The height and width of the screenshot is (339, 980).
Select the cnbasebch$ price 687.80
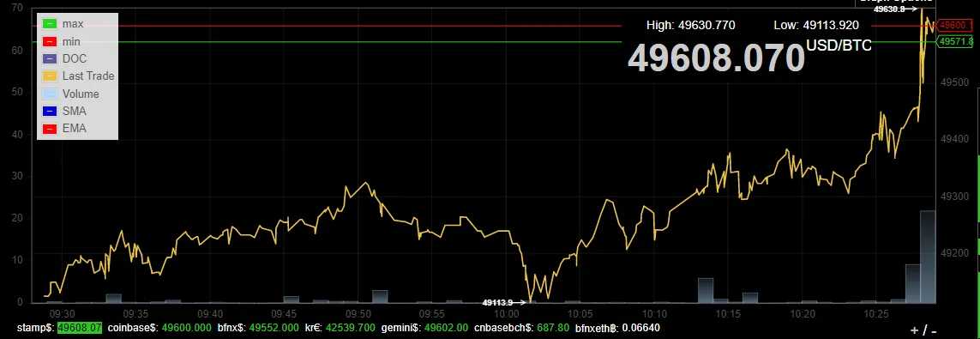point(553,328)
